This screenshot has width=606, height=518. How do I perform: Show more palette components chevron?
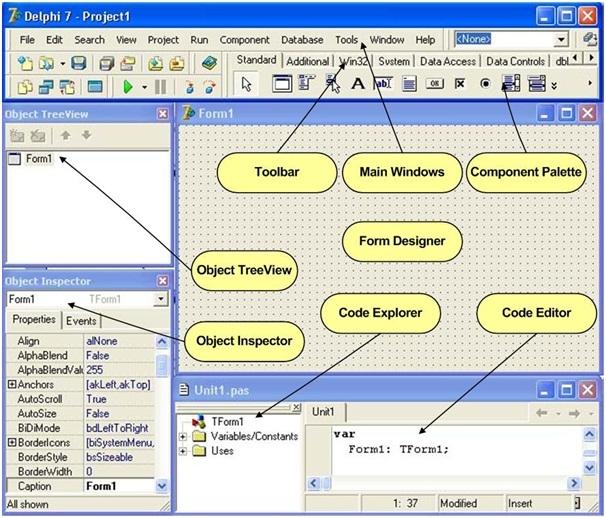pos(555,85)
